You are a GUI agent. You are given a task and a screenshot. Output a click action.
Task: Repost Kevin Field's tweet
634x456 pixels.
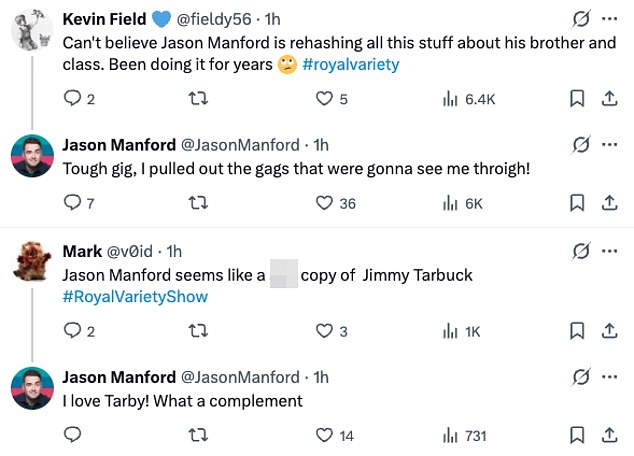(198, 98)
